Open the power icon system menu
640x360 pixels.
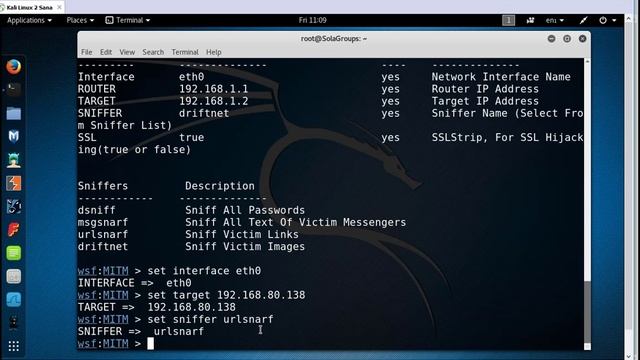point(603,20)
